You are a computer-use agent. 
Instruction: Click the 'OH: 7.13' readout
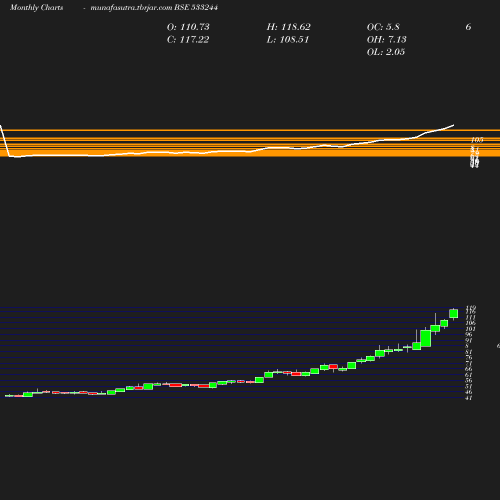[x=387, y=40]
